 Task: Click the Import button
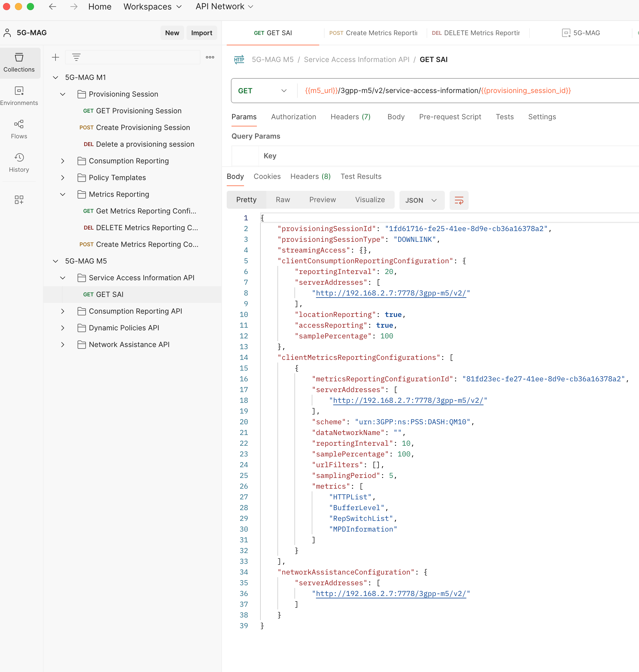(202, 33)
